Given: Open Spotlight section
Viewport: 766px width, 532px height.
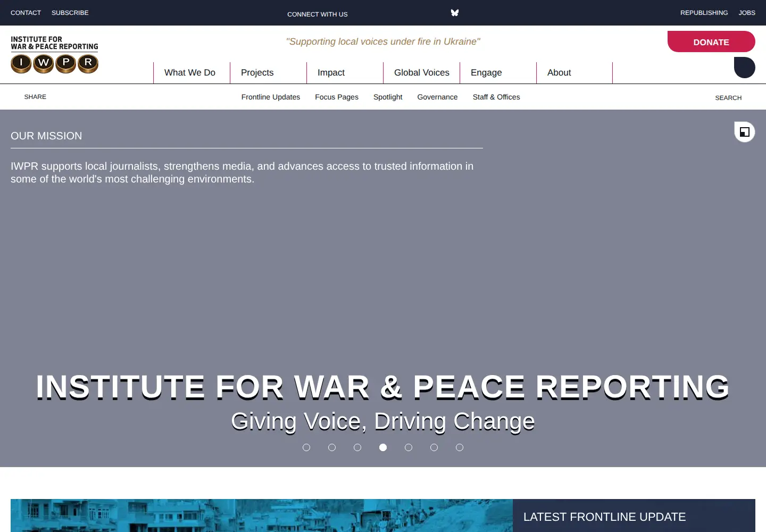Looking at the screenshot, I should pos(388,97).
